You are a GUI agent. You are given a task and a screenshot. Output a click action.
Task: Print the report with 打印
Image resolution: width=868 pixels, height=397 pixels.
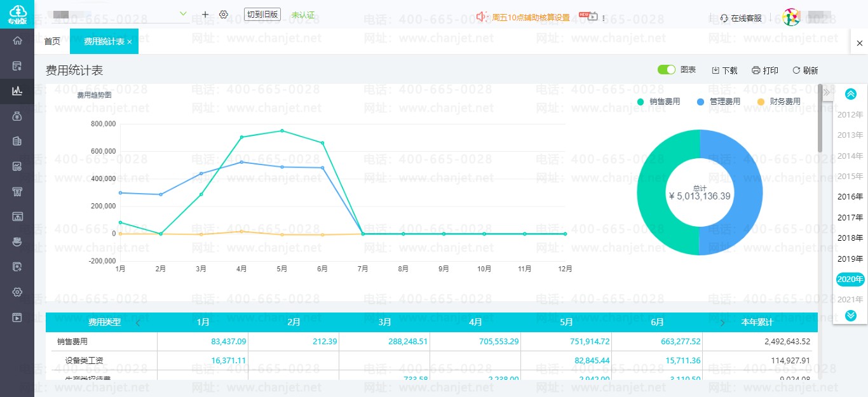(x=765, y=71)
